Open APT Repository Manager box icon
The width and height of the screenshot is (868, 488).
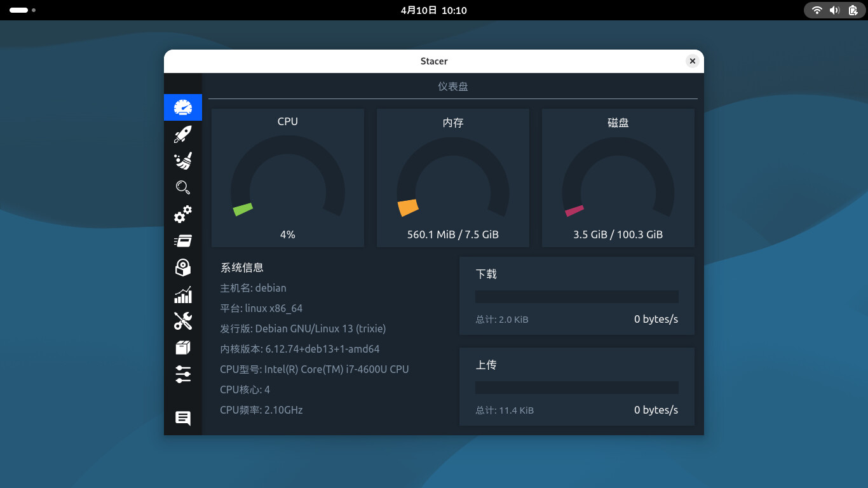[x=183, y=348]
